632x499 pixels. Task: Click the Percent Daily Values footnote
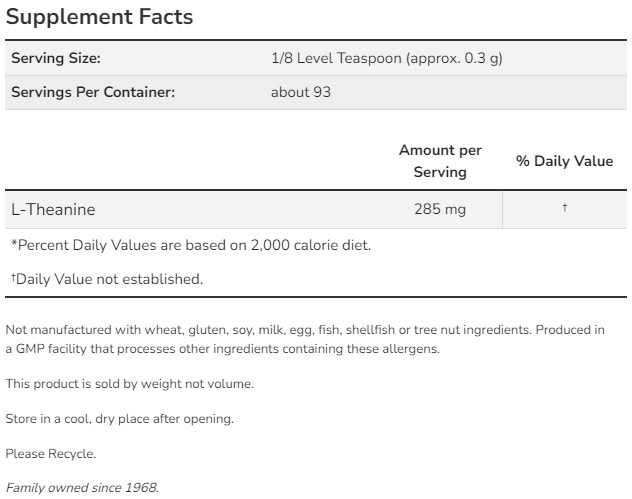(x=190, y=245)
